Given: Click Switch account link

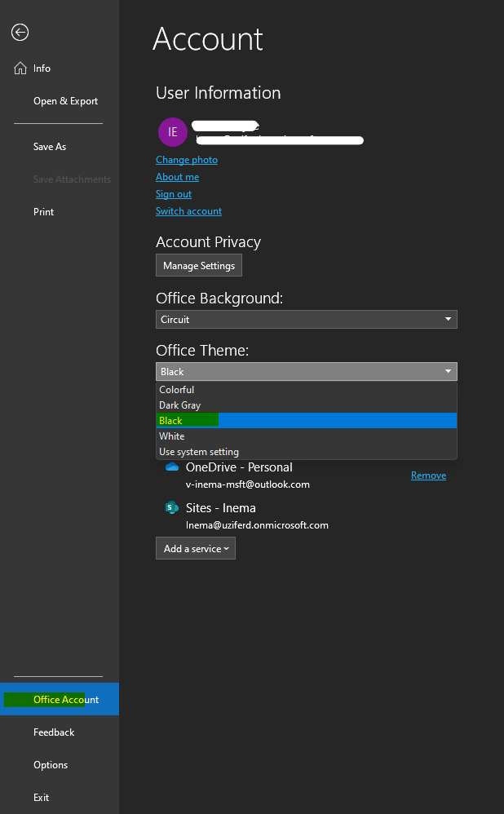Looking at the screenshot, I should click(x=188, y=211).
